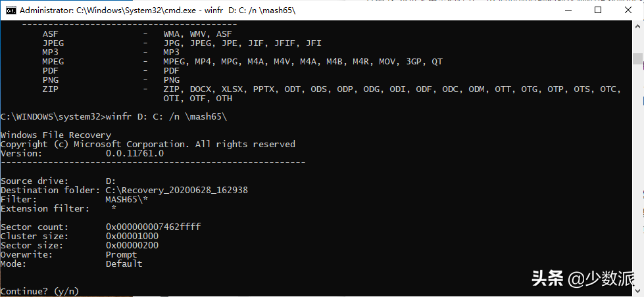Select the C:\Recovery_20200628_162938 destination path
The image size is (644, 297).
point(176,191)
